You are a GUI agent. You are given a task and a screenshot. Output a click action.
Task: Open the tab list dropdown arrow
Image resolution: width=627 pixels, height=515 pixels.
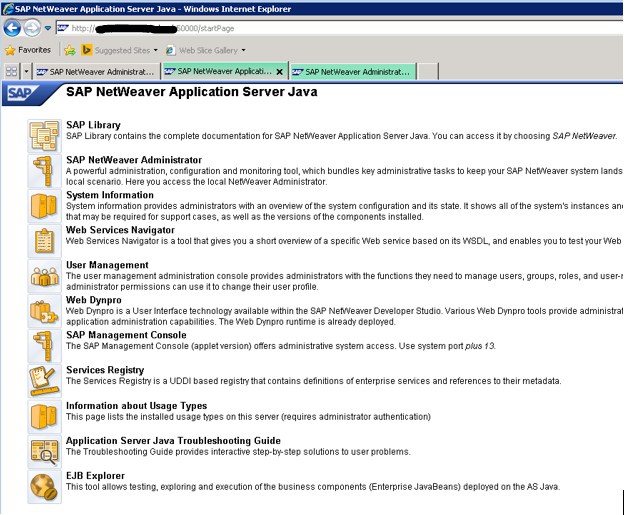[26, 72]
